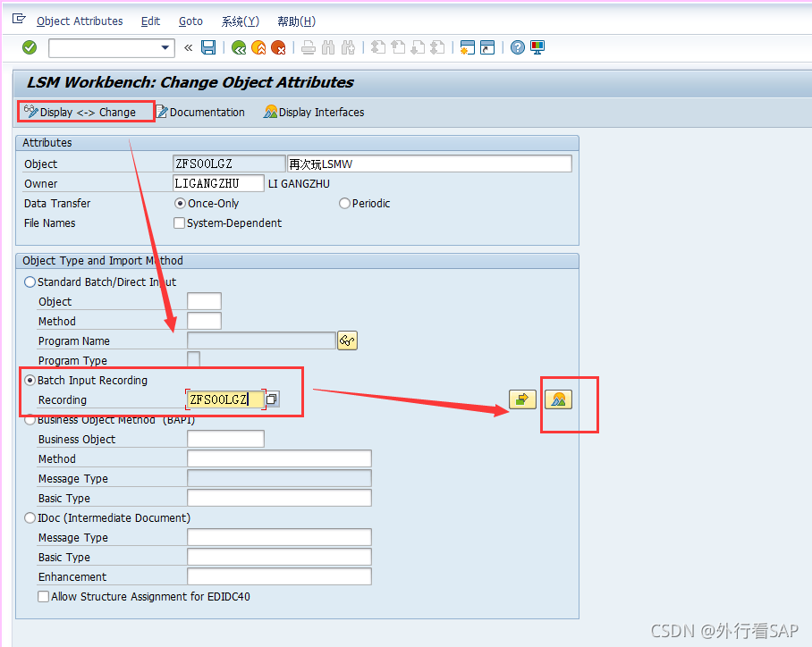This screenshot has height=647, width=812.
Task: Collapse command field with double-arrow icon
Action: point(188,48)
